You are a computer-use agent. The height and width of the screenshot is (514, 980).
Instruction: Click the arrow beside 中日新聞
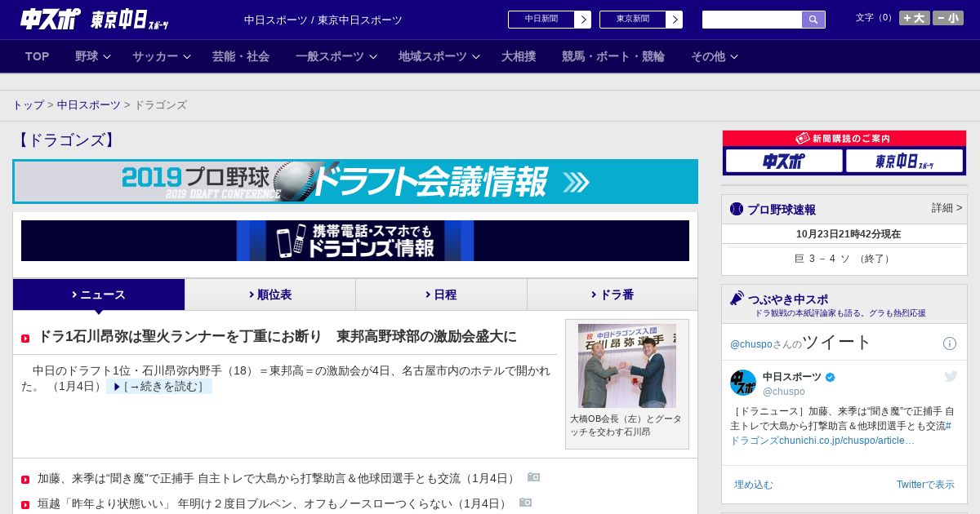[x=583, y=20]
